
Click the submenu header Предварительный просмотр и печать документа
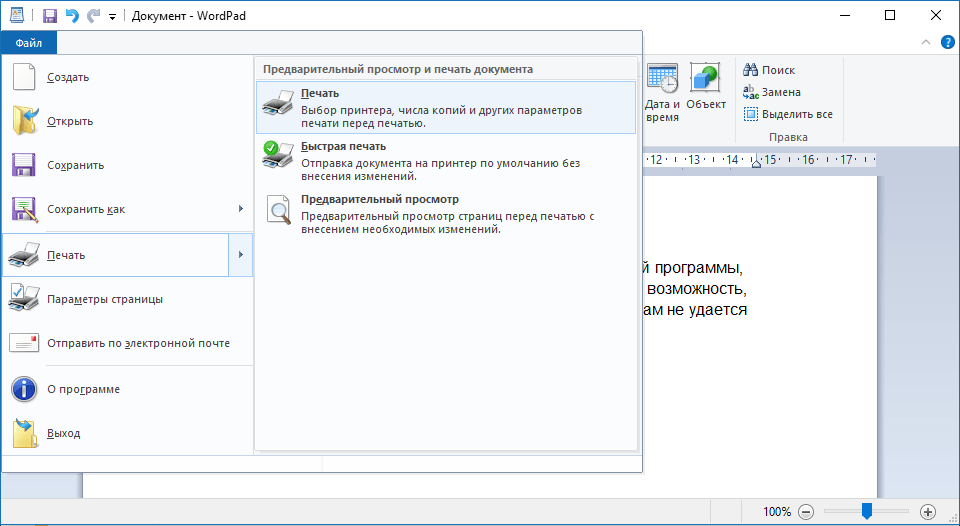[x=398, y=69]
